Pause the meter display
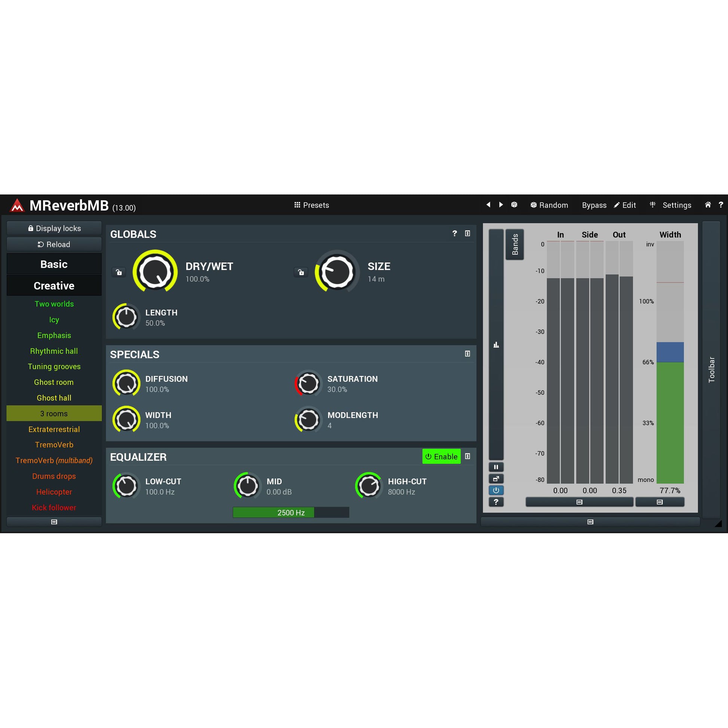Image resolution: width=728 pixels, height=728 pixels. click(x=496, y=467)
